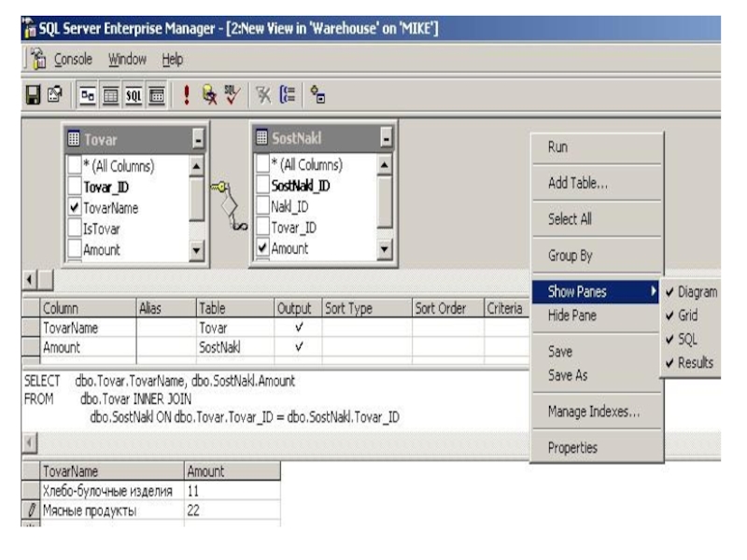Click the Save floppy disk toolbar icon

[x=34, y=93]
